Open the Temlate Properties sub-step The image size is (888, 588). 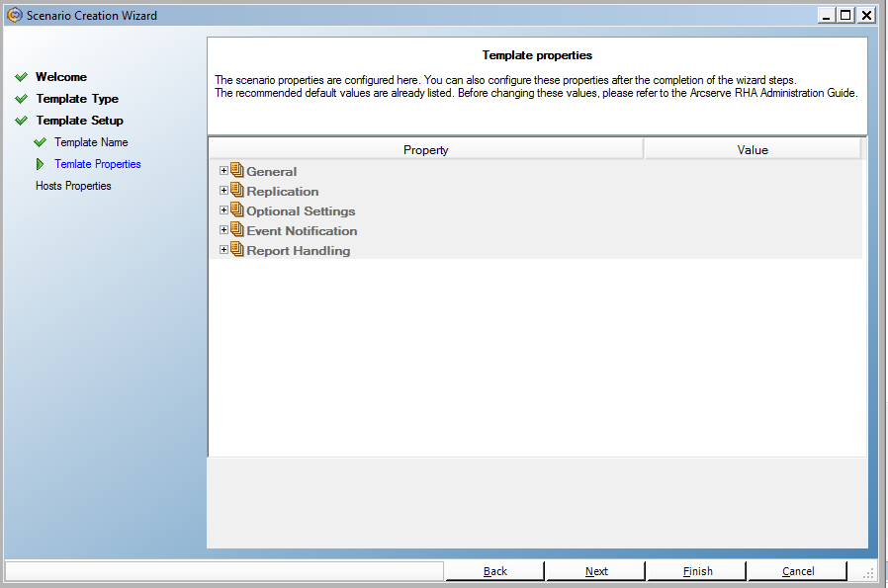[x=98, y=164]
